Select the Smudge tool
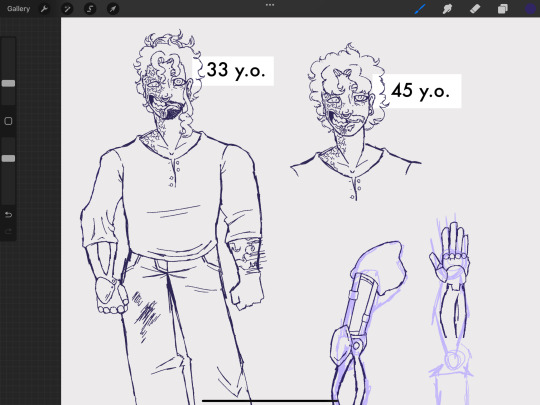This screenshot has width=540, height=405. pyautogui.click(x=447, y=9)
